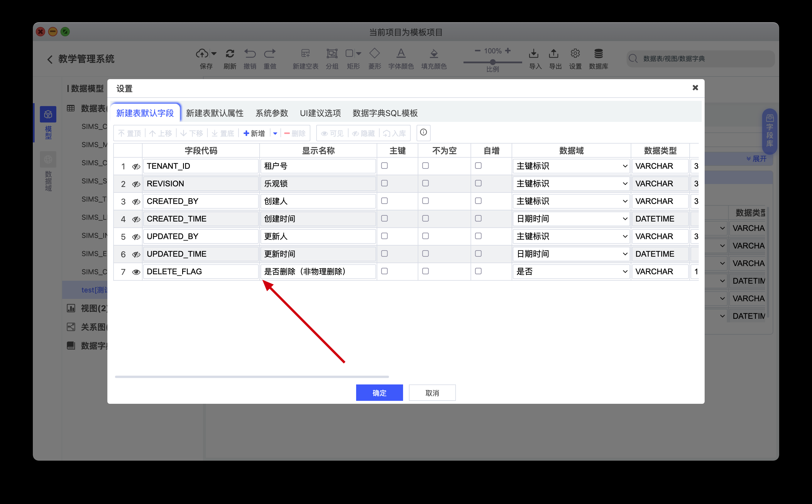Click the 确定 confirm button
This screenshot has height=504, width=812.
click(379, 393)
